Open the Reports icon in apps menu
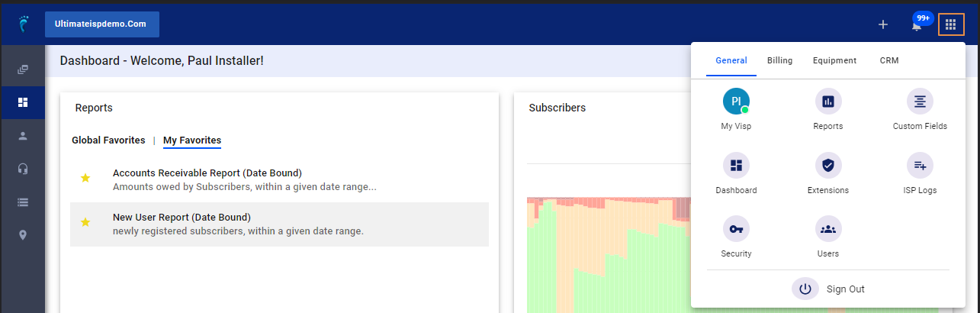Image resolution: width=980 pixels, height=313 pixels. tap(828, 101)
